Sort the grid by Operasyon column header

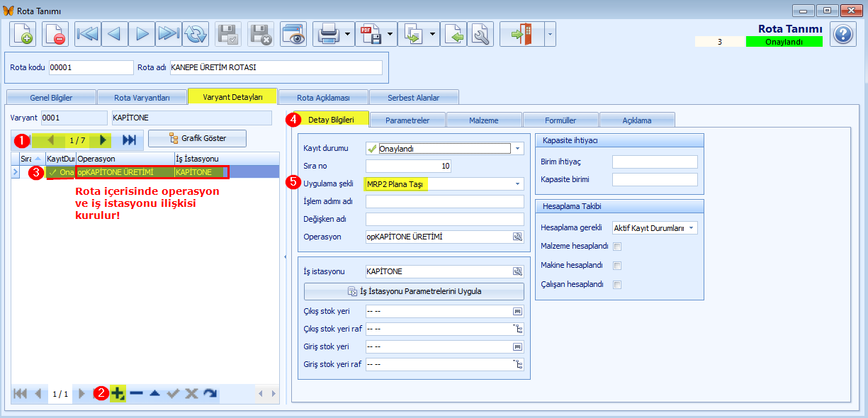[x=125, y=159]
